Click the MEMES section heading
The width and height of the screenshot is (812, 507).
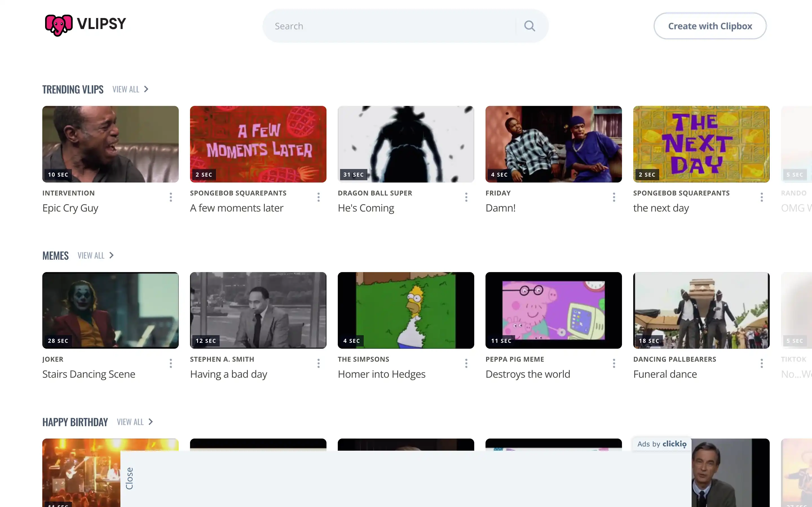click(55, 255)
